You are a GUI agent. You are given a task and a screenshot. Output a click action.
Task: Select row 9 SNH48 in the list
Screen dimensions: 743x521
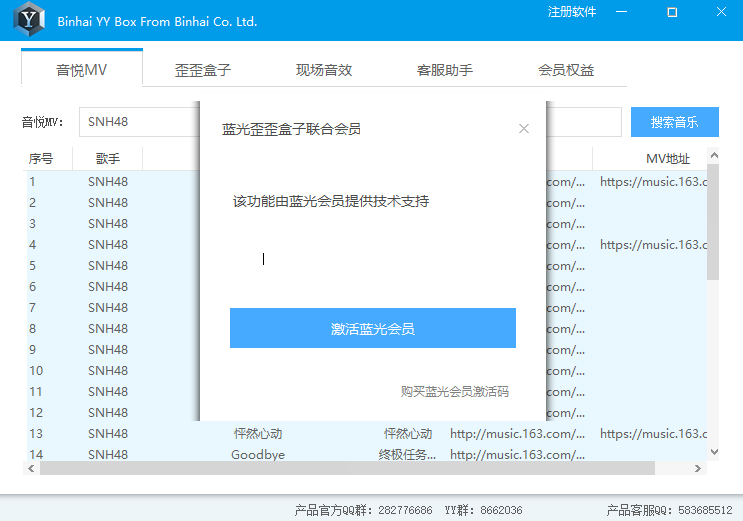click(108, 349)
